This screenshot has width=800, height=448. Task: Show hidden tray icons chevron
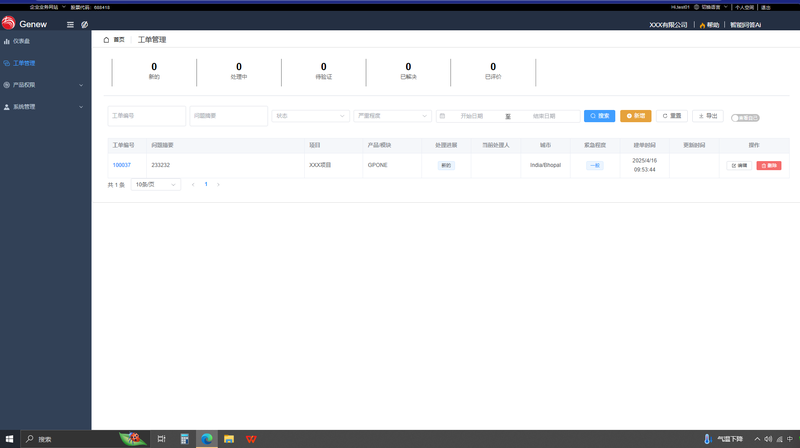[757, 439]
